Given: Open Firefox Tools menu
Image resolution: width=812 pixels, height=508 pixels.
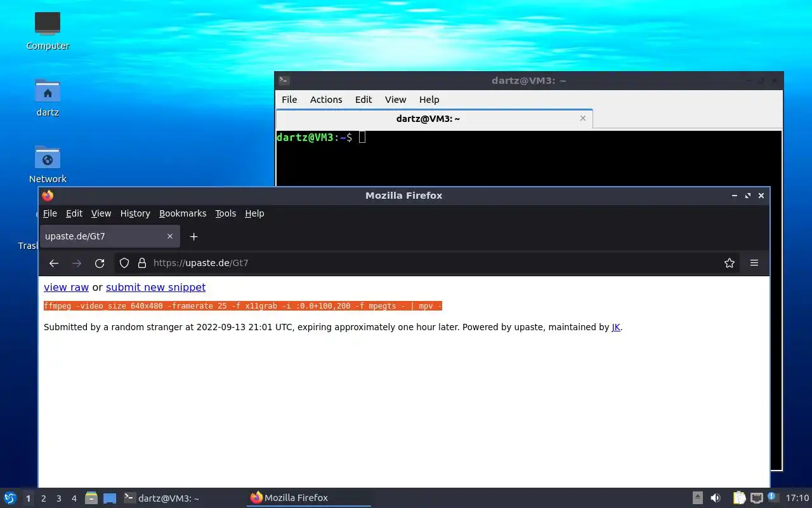Looking at the screenshot, I should (225, 213).
